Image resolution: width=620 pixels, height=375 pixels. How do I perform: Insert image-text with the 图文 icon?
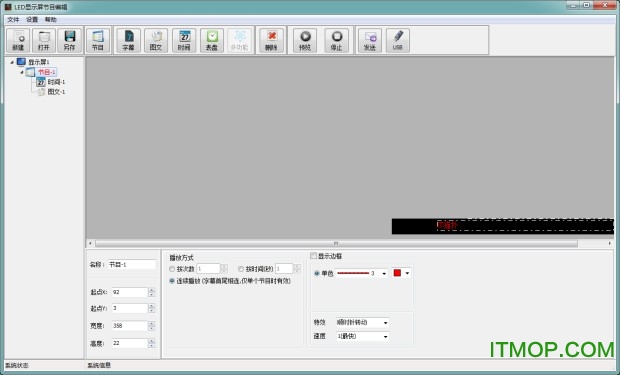coord(156,40)
